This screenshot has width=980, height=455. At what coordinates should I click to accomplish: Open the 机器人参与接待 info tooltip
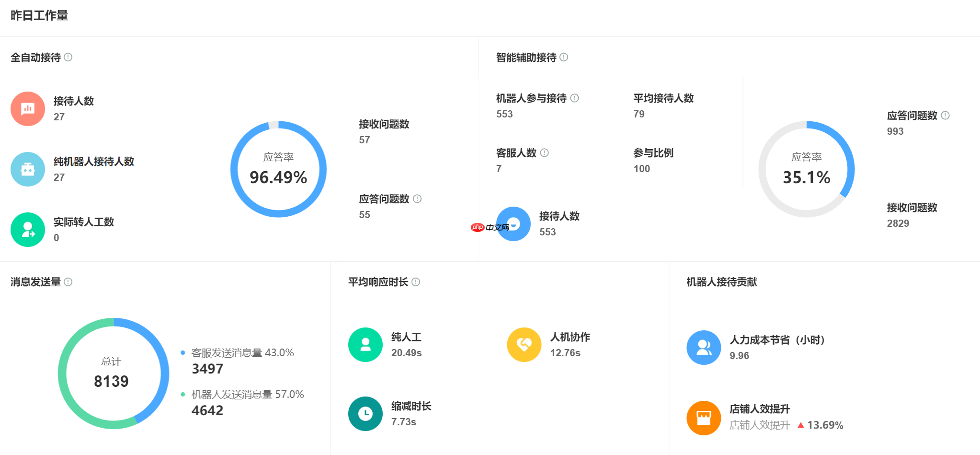click(x=574, y=98)
